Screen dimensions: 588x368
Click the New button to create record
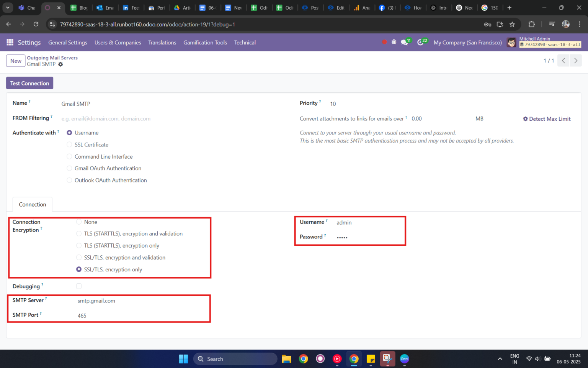(15, 61)
